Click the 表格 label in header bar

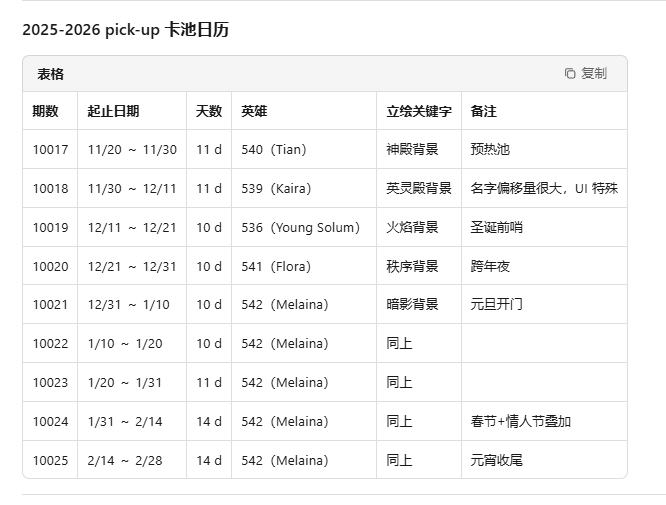(x=51, y=74)
